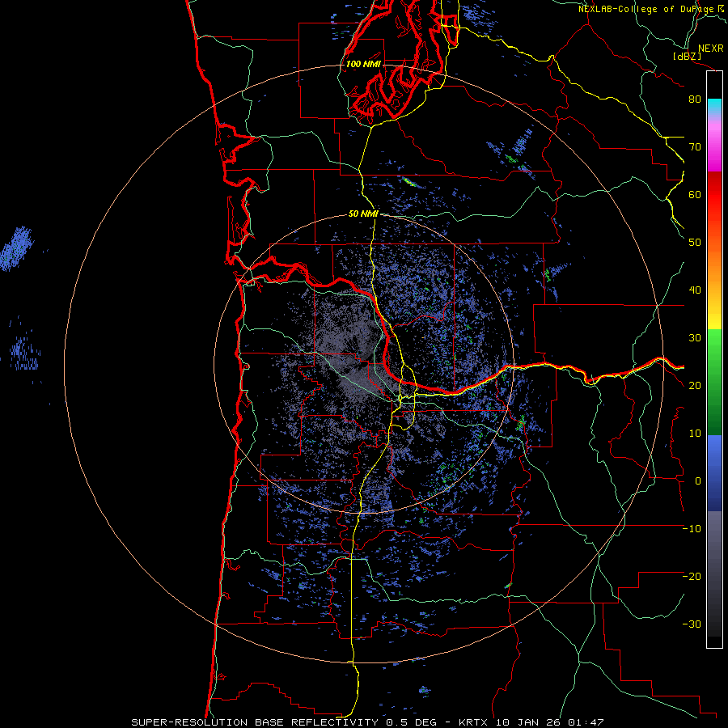Click the 30 value on dBZ scale
The height and width of the screenshot is (728, 728).
[695, 338]
